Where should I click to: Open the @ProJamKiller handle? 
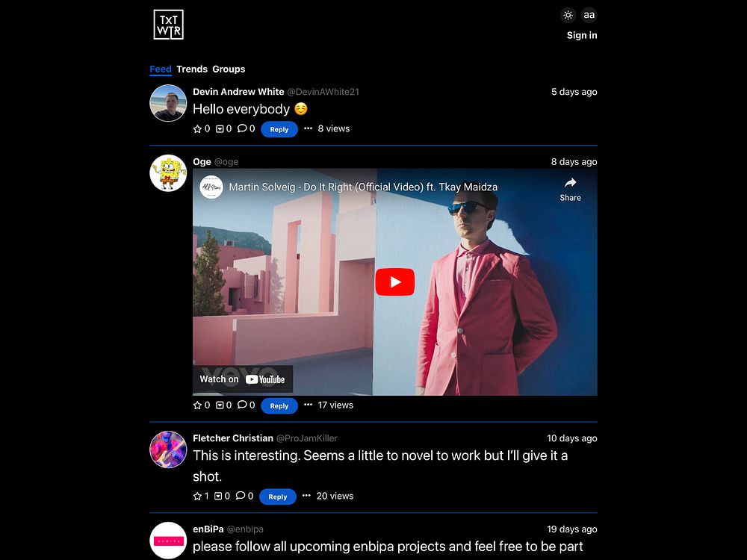(x=307, y=438)
